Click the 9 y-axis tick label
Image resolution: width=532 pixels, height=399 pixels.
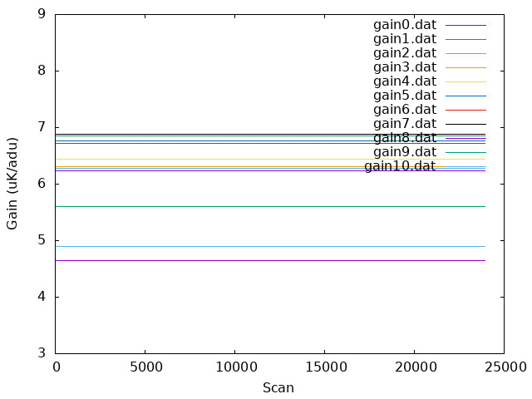click(42, 14)
